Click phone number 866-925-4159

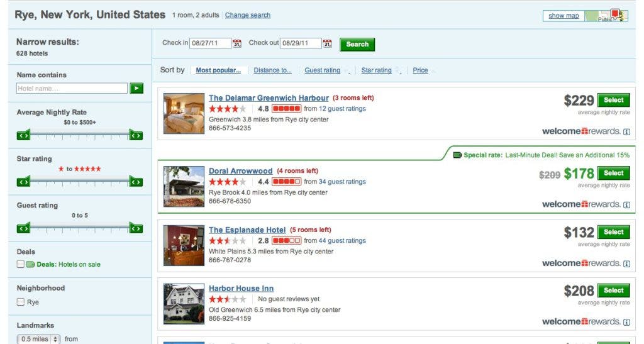point(230,319)
